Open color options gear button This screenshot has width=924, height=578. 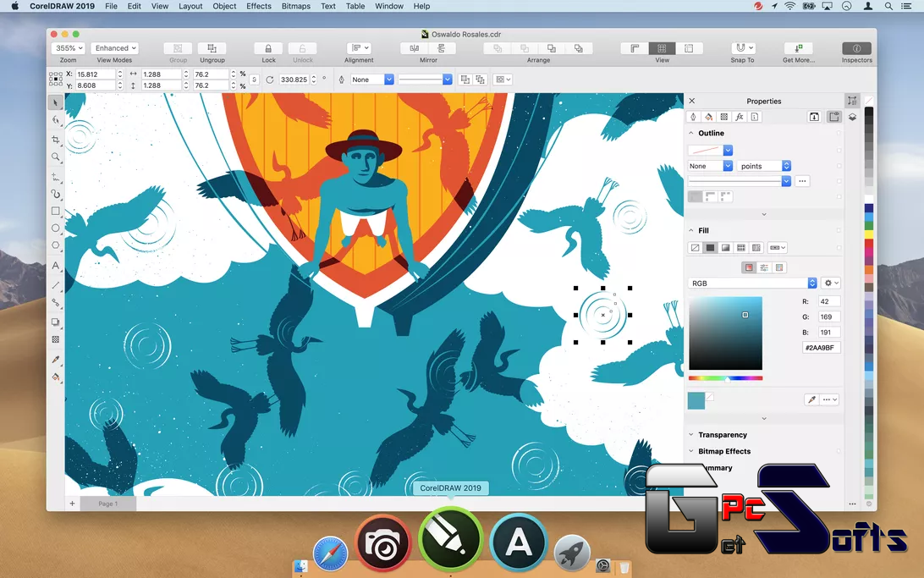point(830,283)
